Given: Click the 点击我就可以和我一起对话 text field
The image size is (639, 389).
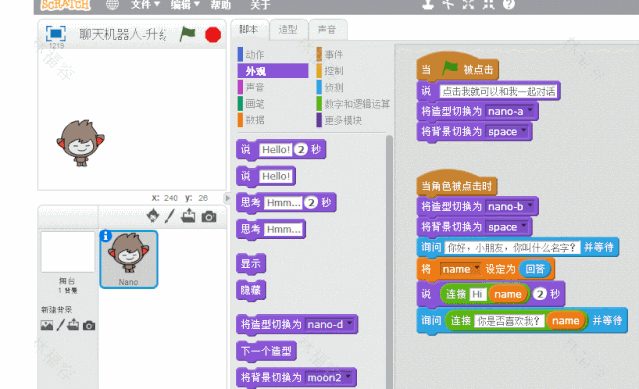Looking at the screenshot, I should point(498,91).
